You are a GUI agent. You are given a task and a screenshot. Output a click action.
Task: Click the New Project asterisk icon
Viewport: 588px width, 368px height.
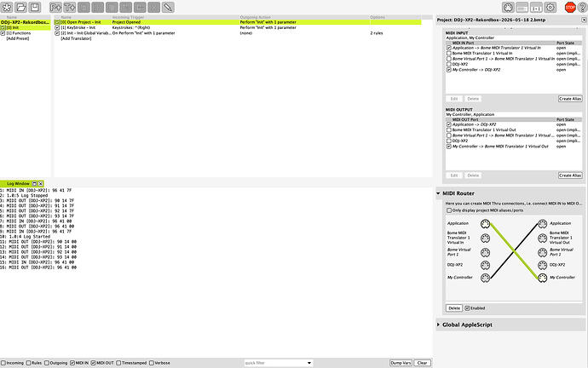pyautogui.click(x=7, y=7)
